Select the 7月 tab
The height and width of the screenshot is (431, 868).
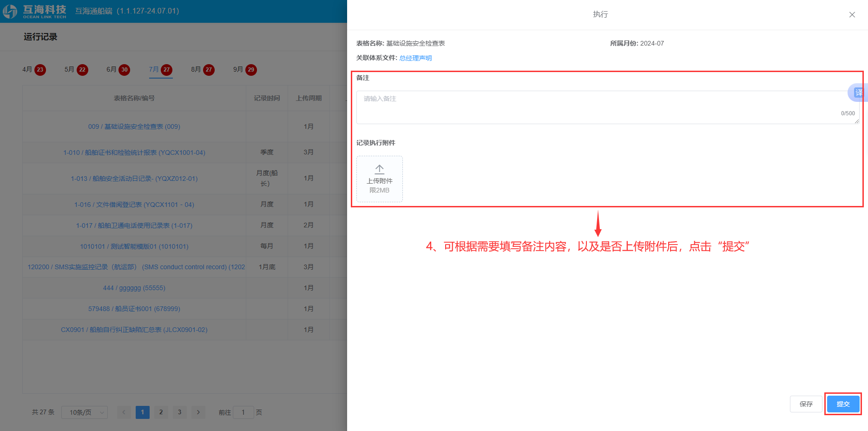pos(160,70)
